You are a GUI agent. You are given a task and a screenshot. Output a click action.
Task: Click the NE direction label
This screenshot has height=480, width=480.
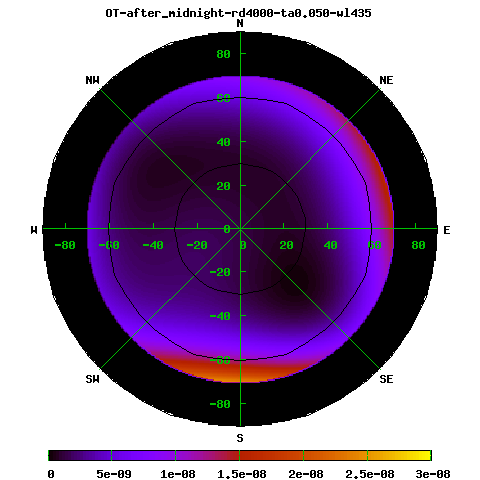tap(386, 80)
